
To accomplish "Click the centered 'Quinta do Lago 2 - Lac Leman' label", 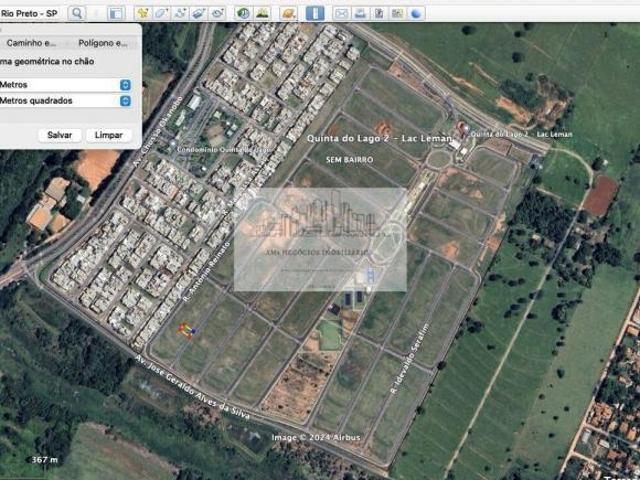I will (x=379, y=139).
